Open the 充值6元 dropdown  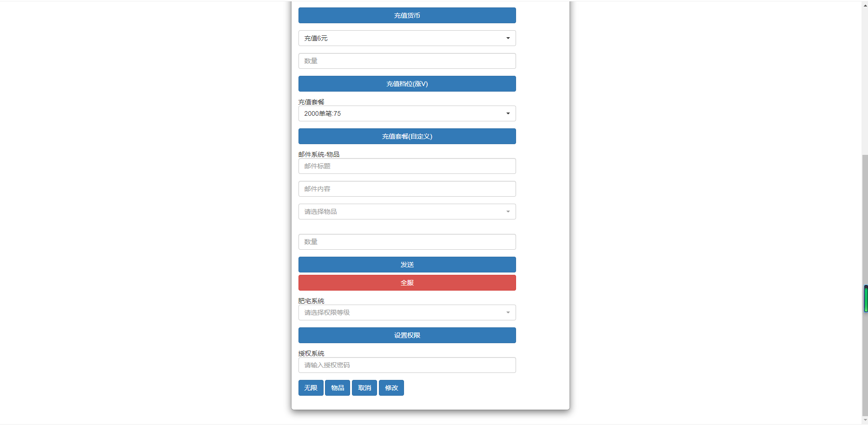click(x=407, y=38)
